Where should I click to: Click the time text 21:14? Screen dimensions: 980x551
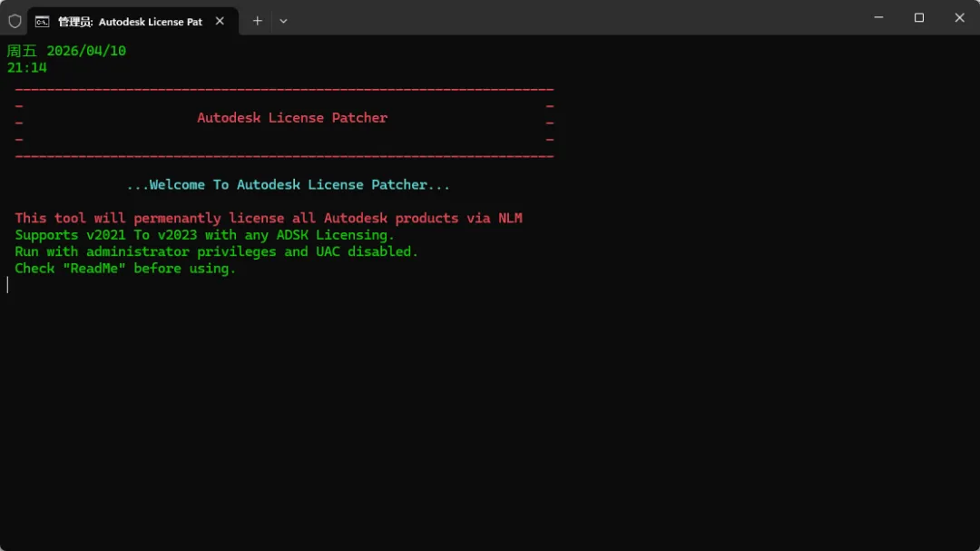(27, 67)
